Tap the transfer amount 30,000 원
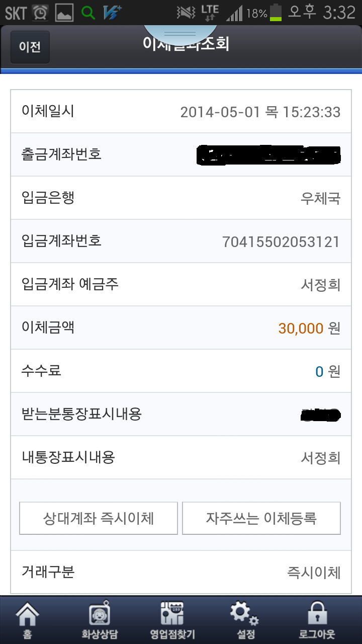The image size is (362, 644). pyautogui.click(x=309, y=329)
